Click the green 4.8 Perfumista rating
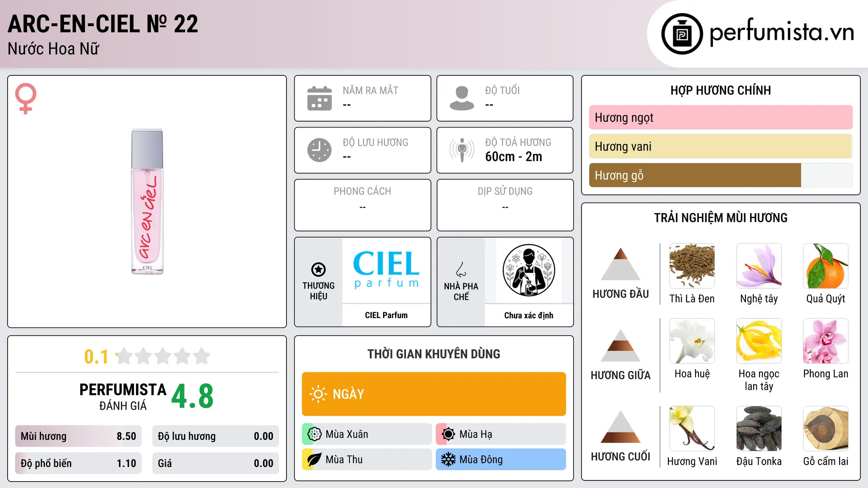 192,396
